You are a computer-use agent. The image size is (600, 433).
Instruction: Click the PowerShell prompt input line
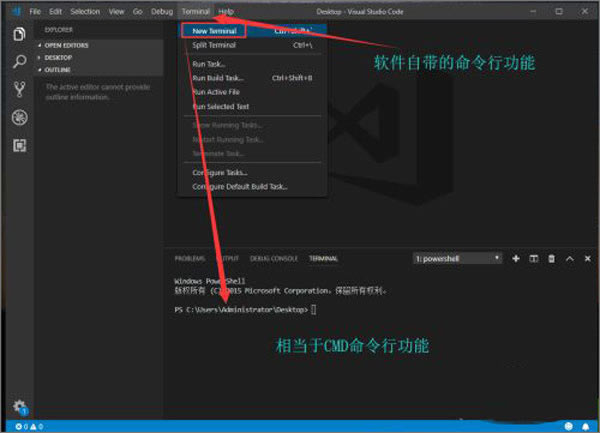pos(245,309)
